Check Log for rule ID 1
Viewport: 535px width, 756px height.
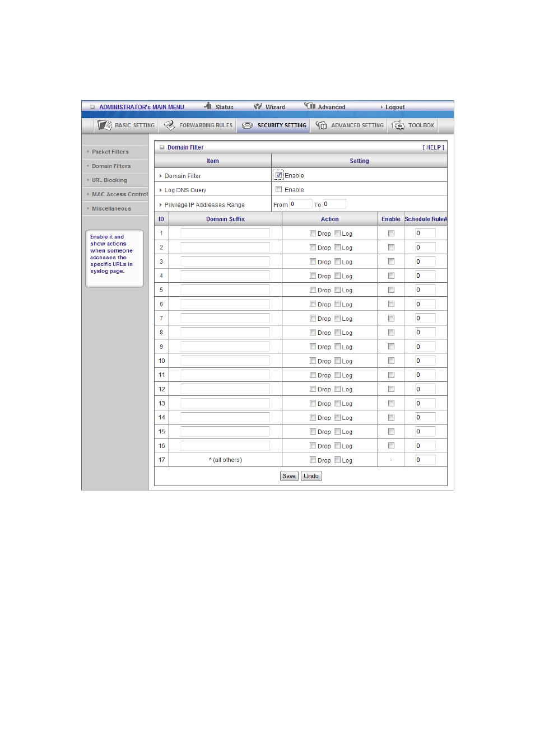click(337, 234)
